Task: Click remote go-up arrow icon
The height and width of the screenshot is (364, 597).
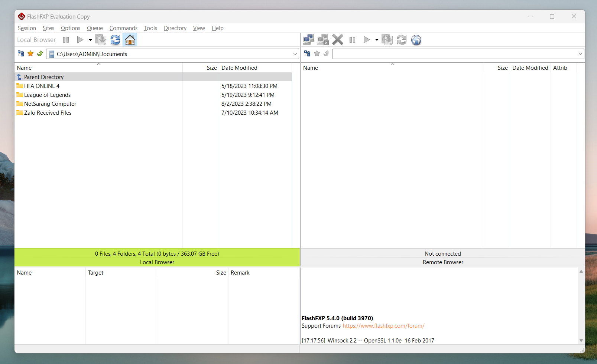Action: (x=327, y=54)
